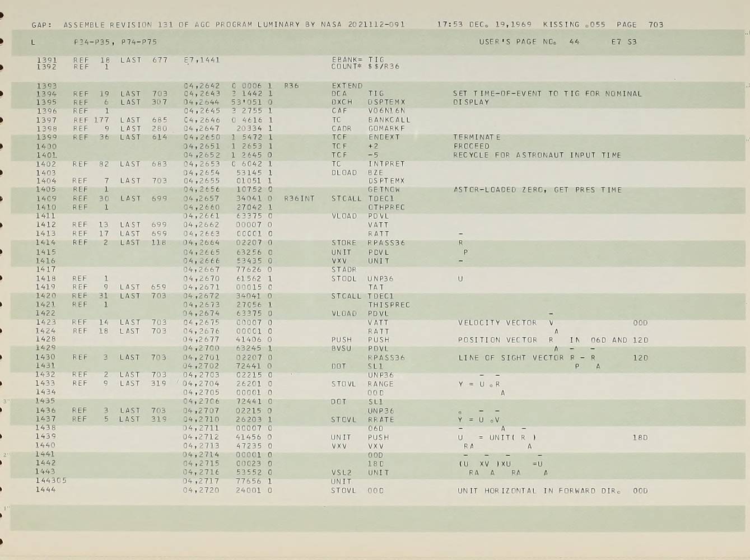The width and height of the screenshot is (750, 560).
Task: Click the 'BVSU' opcode
Action: tap(341, 349)
